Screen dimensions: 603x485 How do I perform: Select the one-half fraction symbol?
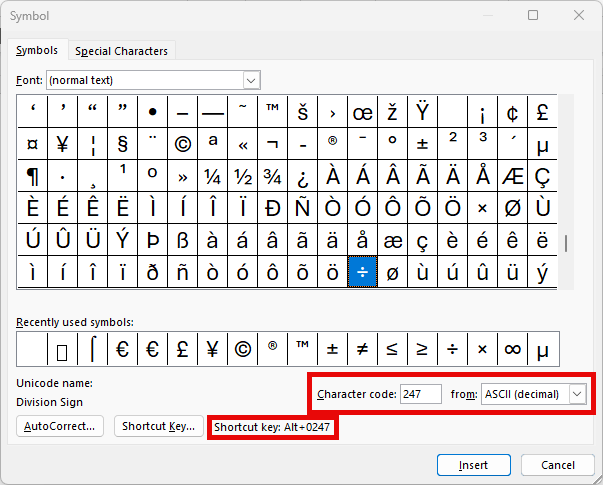click(243, 176)
